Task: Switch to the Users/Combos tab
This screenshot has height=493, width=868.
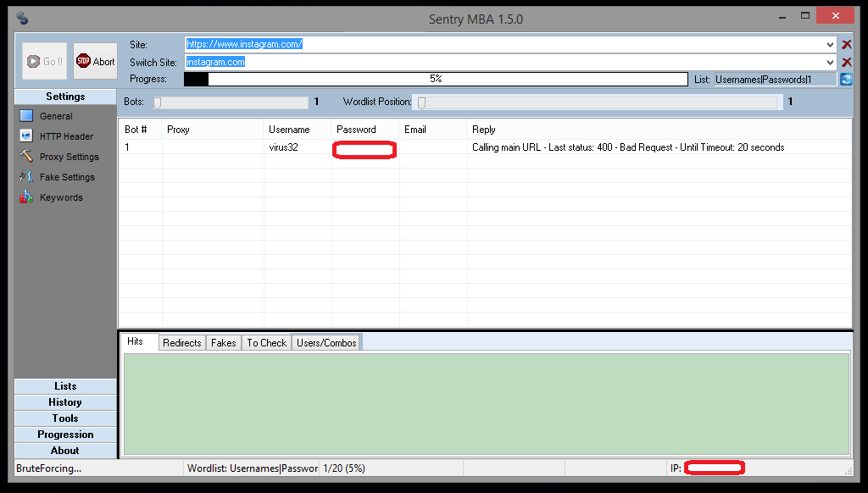Action: click(x=326, y=343)
